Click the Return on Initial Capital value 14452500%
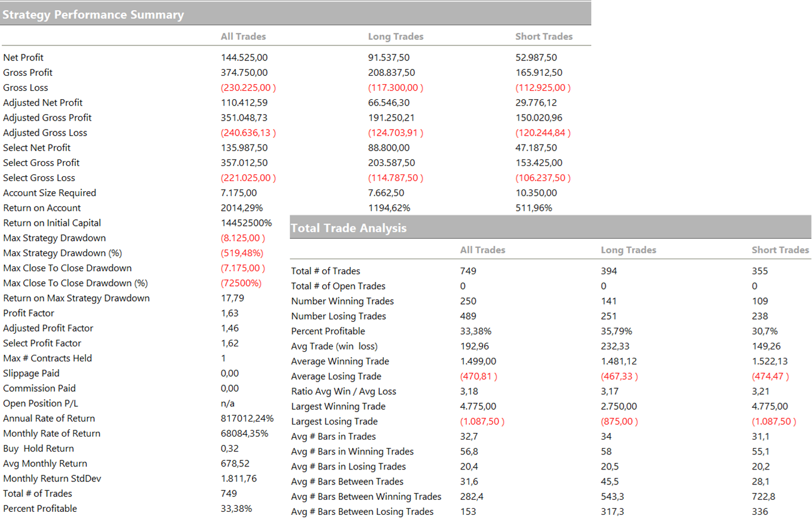This screenshot has width=812, height=522. click(x=247, y=223)
